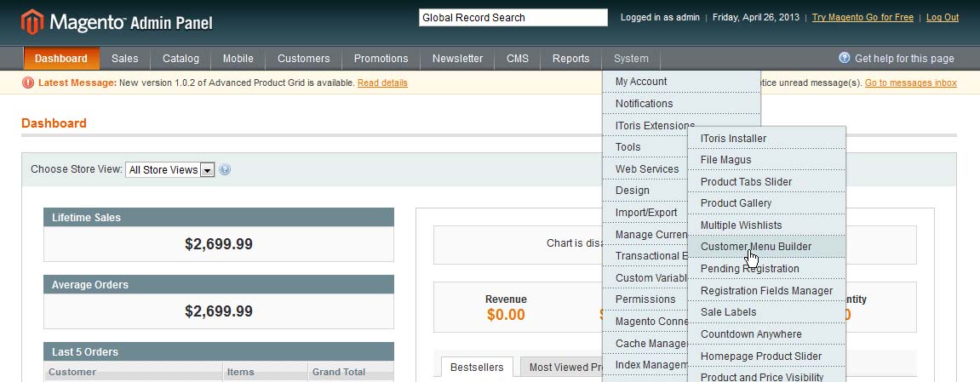
Task: Choose Pending Registration submenu item
Action: [x=767, y=268]
